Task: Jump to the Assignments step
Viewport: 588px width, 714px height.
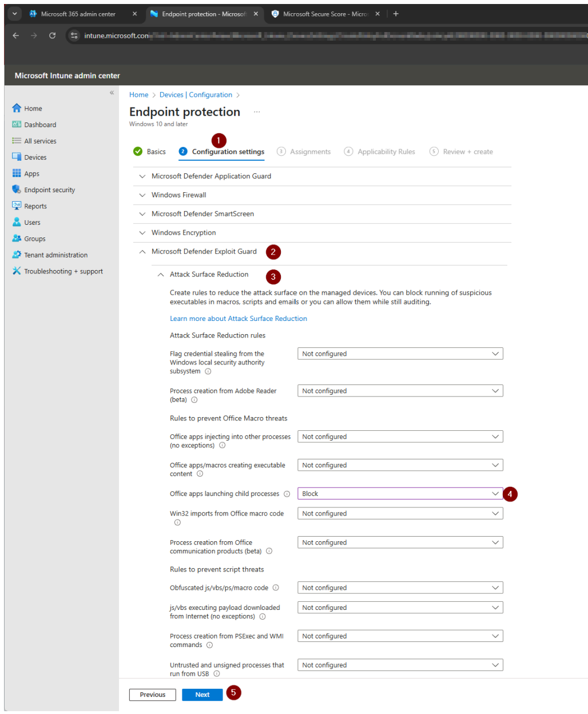Action: (x=304, y=152)
